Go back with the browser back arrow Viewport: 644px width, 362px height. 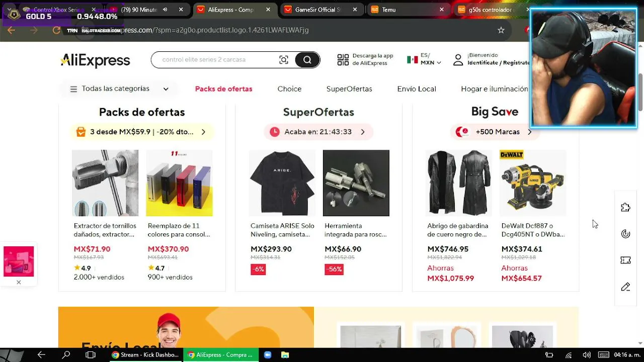pyautogui.click(x=12, y=30)
